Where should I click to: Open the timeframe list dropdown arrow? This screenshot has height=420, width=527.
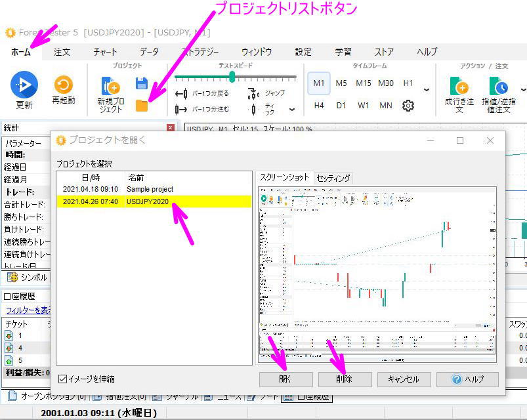(x=427, y=89)
